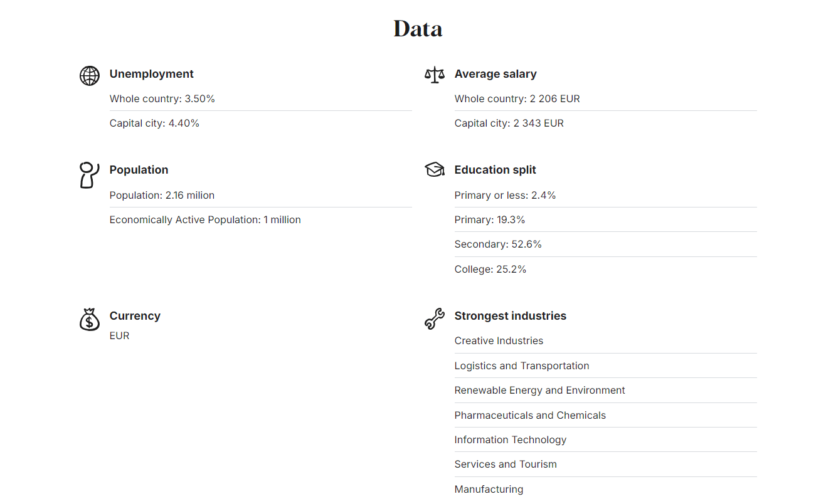This screenshot has height=504, width=816.
Task: Click the Renewable Energy and Environment item
Action: click(606, 390)
